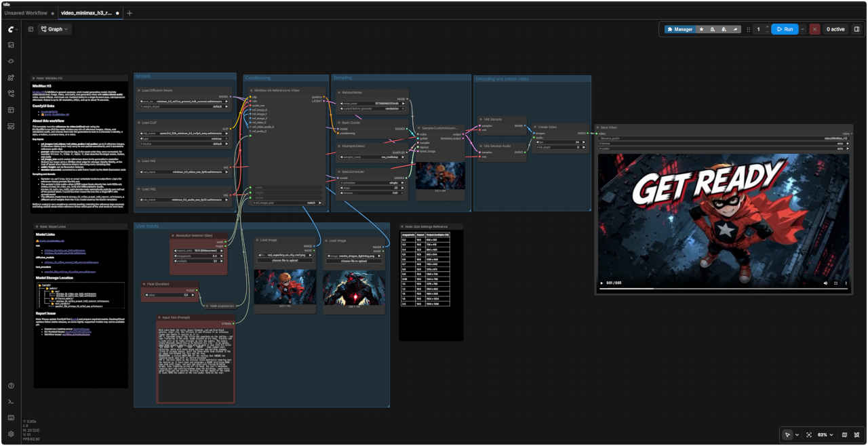
Task: Click the drag handle dots beside batch count
Action: 749,29
